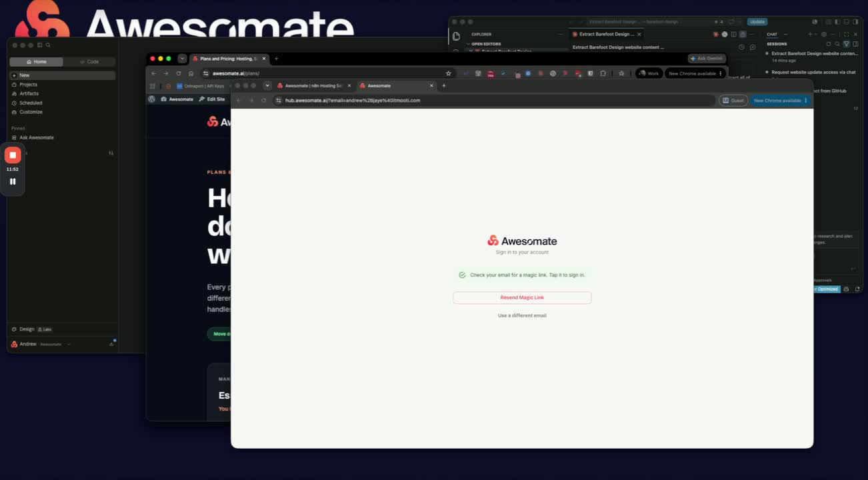This screenshot has height=480, width=868.
Task: Open new tab beside Plans and Pricing
Action: (277, 59)
